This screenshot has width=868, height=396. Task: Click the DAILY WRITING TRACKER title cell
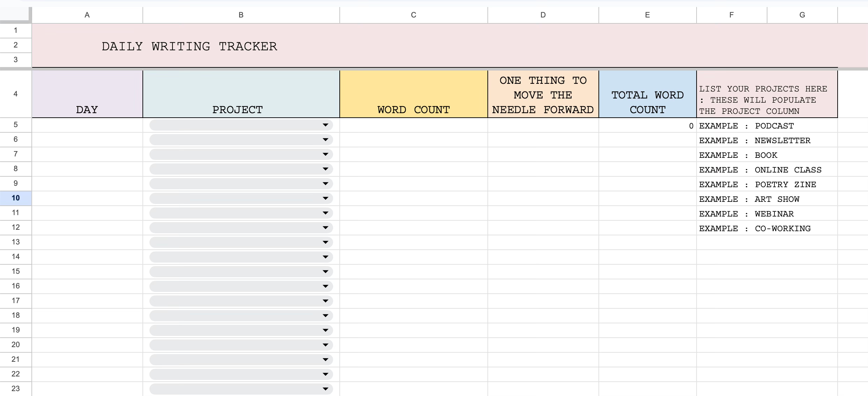point(189,46)
